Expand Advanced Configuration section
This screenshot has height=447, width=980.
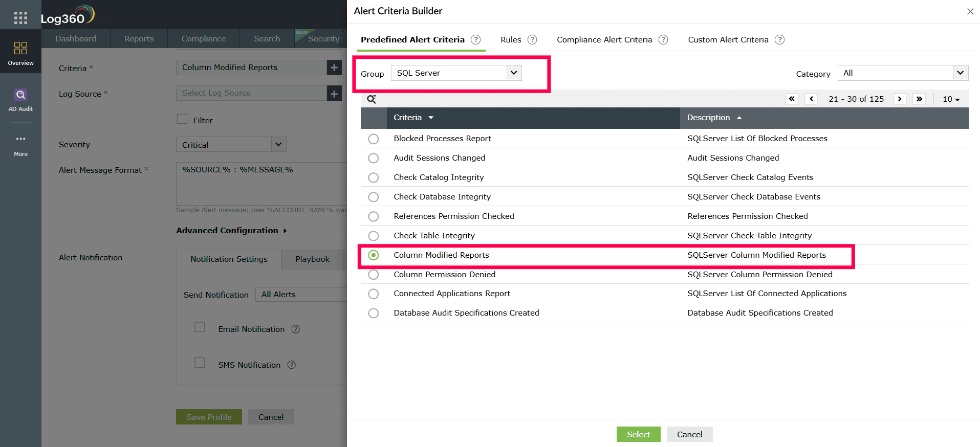tap(231, 231)
